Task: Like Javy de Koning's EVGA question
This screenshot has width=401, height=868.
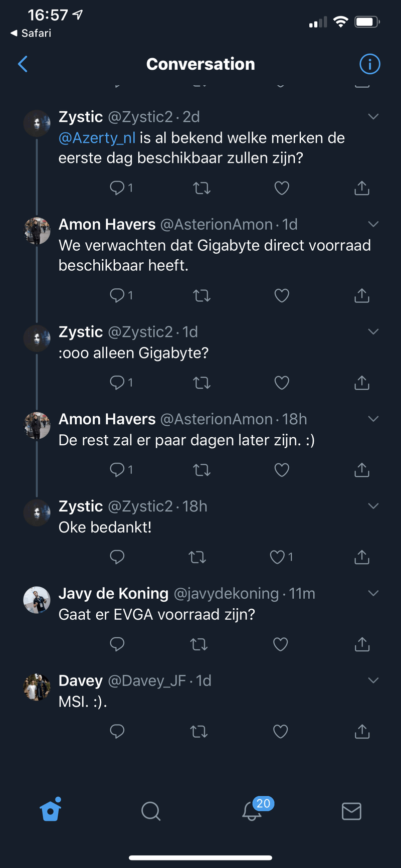Action: pyautogui.click(x=280, y=644)
